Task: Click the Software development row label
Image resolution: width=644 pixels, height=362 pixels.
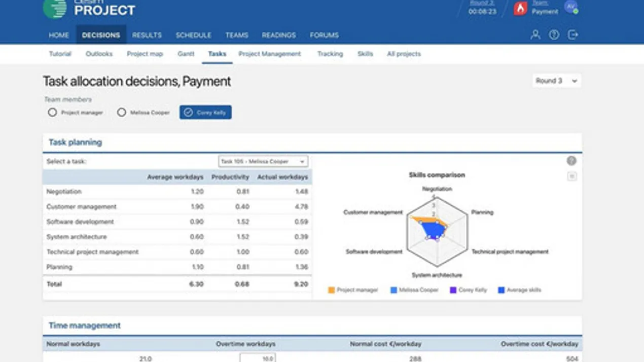Action: tap(80, 222)
